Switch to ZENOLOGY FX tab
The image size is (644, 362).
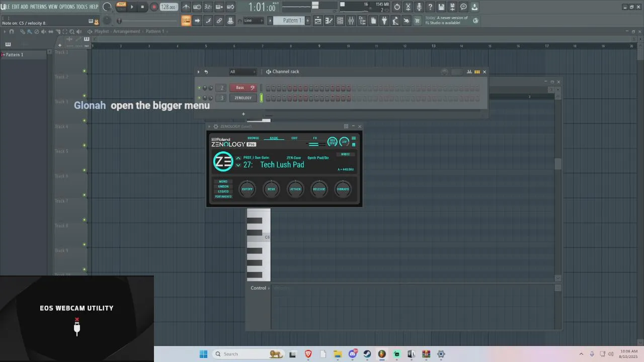click(x=315, y=138)
